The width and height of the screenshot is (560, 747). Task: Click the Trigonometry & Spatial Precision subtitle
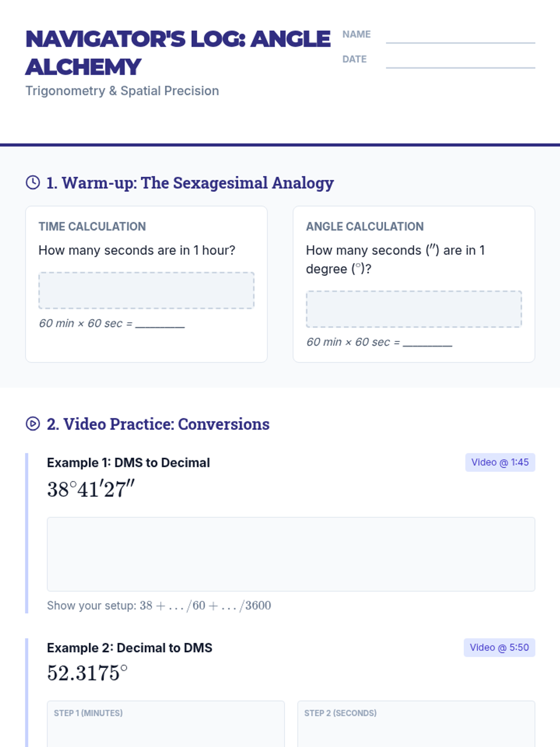[x=122, y=91]
